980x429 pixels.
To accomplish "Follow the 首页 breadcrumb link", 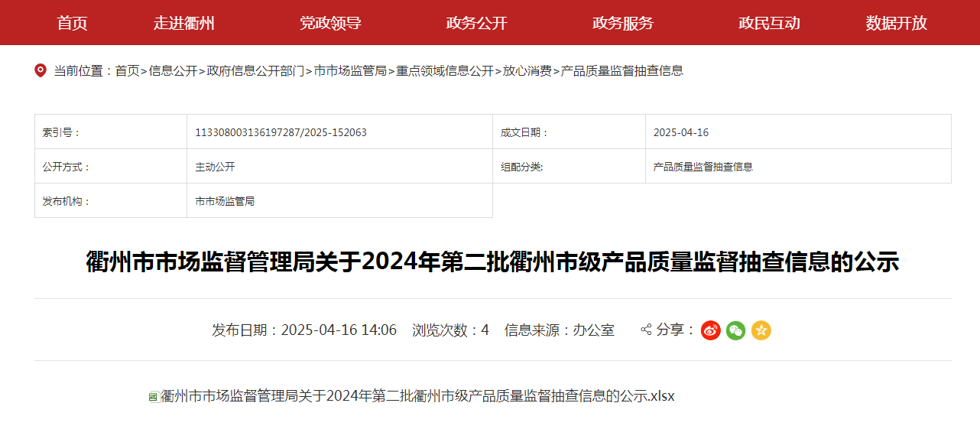I will coord(127,71).
